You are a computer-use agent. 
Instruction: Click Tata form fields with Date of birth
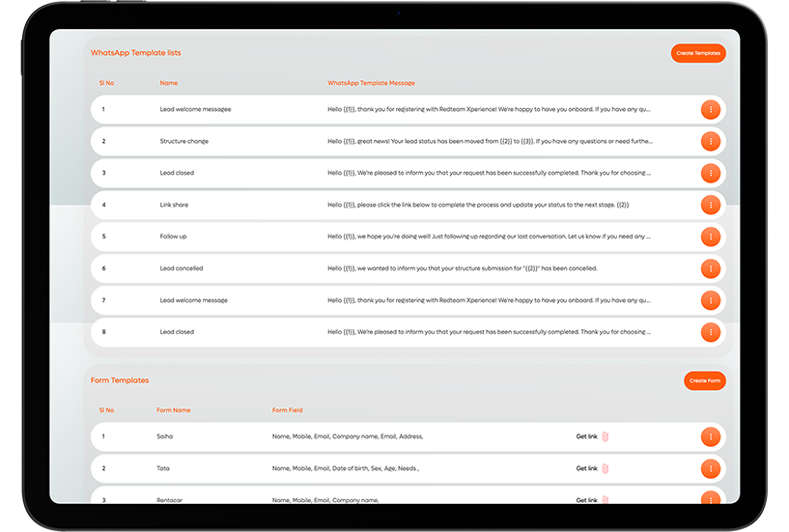[346, 468]
